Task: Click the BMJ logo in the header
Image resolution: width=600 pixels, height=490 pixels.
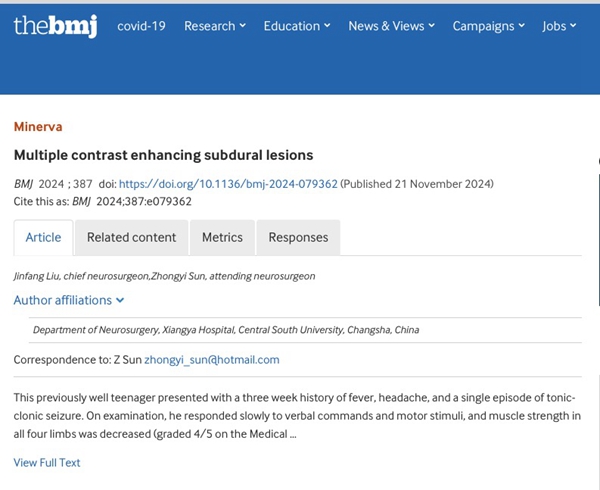Action: pos(55,26)
